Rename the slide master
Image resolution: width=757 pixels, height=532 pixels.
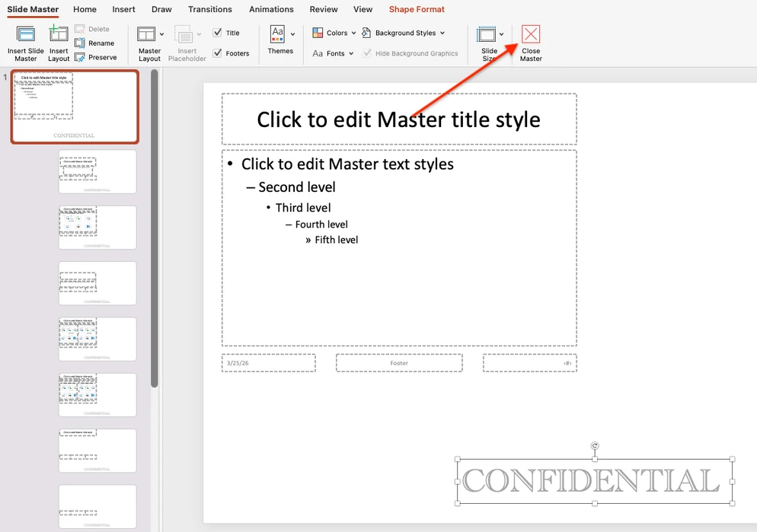[x=95, y=43]
